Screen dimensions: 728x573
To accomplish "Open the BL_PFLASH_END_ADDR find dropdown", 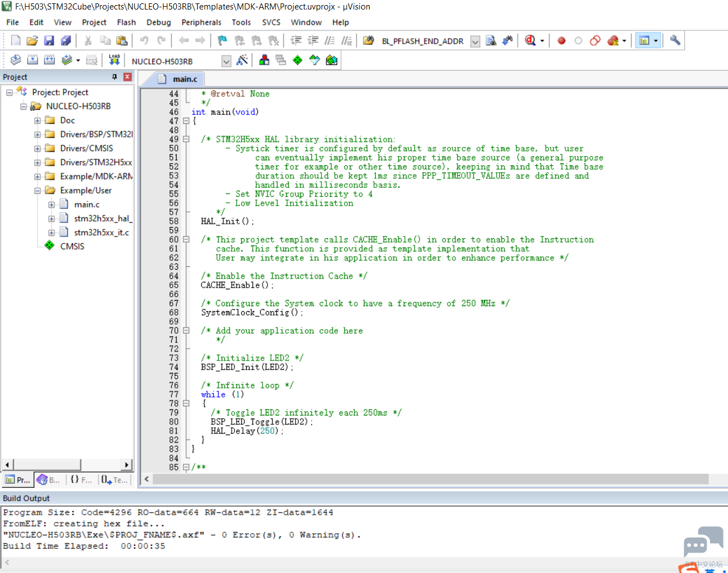I will pyautogui.click(x=475, y=41).
